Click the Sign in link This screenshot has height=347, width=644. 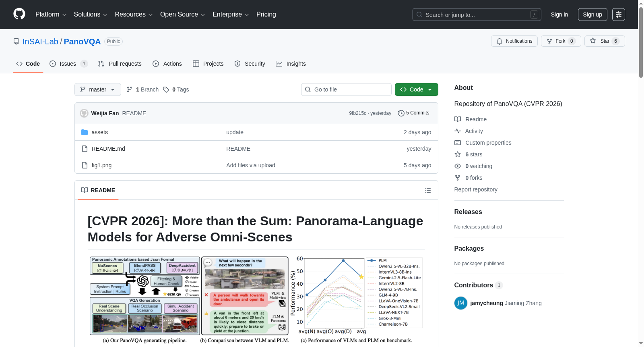coord(559,15)
